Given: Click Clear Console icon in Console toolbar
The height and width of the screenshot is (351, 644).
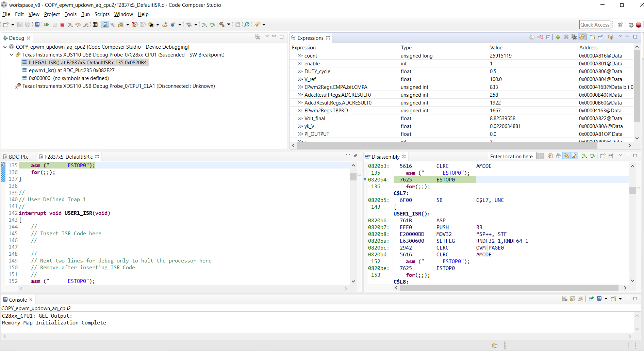Looking at the screenshot, I should click(x=565, y=299).
